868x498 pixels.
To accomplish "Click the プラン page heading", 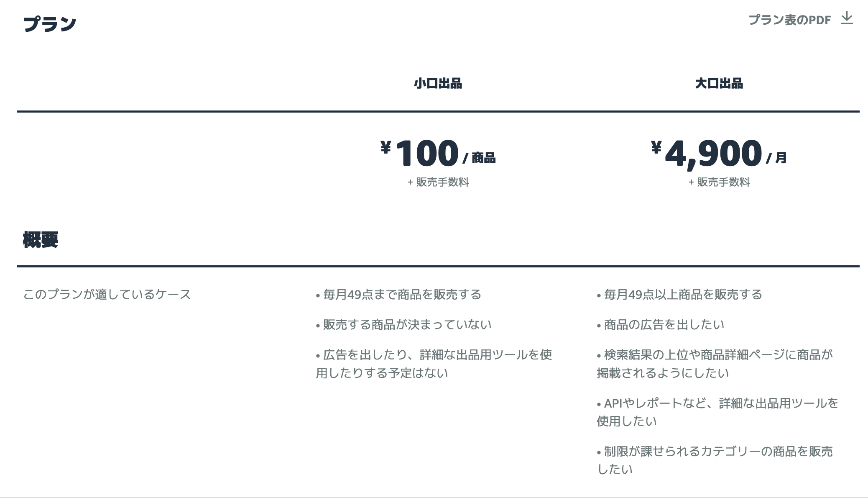I will tap(50, 24).
